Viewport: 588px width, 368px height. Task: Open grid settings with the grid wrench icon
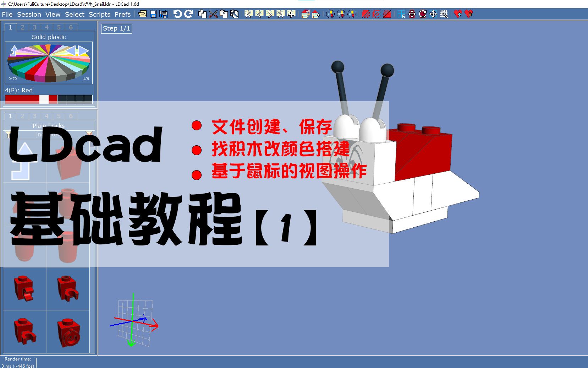coord(444,14)
